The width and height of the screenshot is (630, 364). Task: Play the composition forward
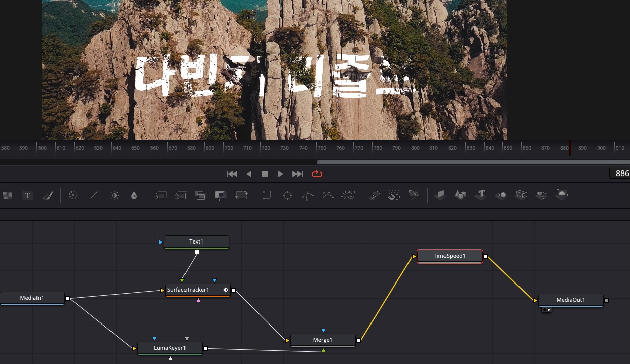281,174
